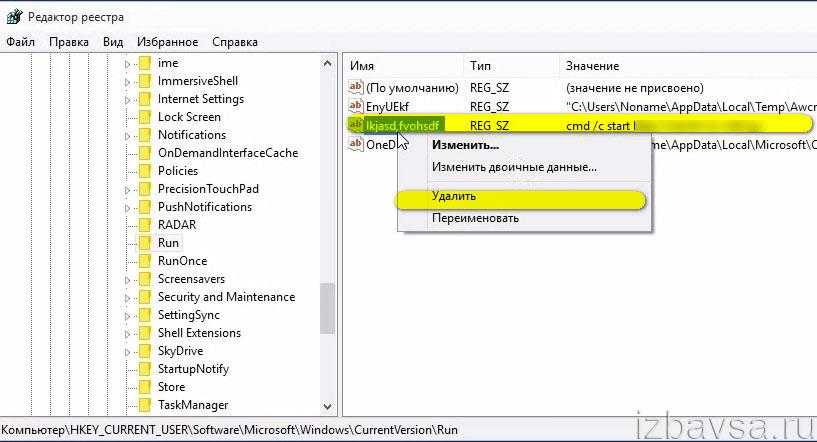The width and height of the screenshot is (817, 442).
Task: Click the Policies folder icon
Action: pos(145,171)
